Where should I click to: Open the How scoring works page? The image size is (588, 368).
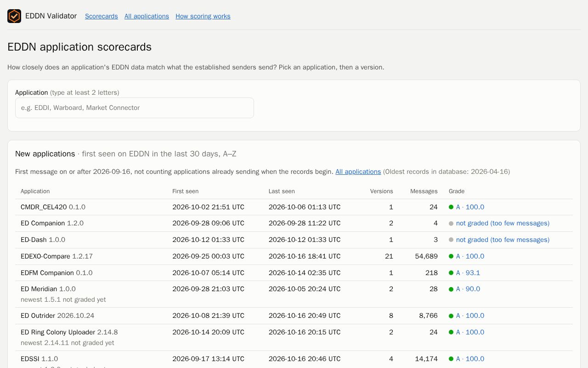[x=203, y=16]
